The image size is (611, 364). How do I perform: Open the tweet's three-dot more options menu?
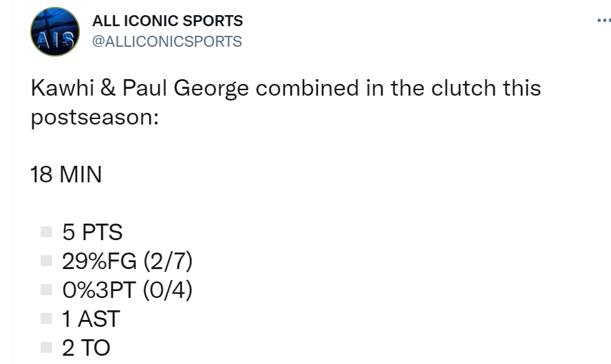point(603,21)
